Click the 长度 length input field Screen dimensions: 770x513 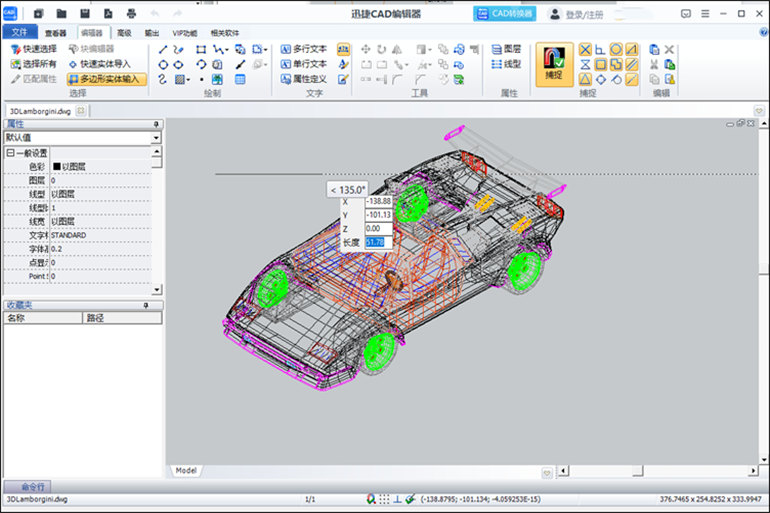(379, 243)
